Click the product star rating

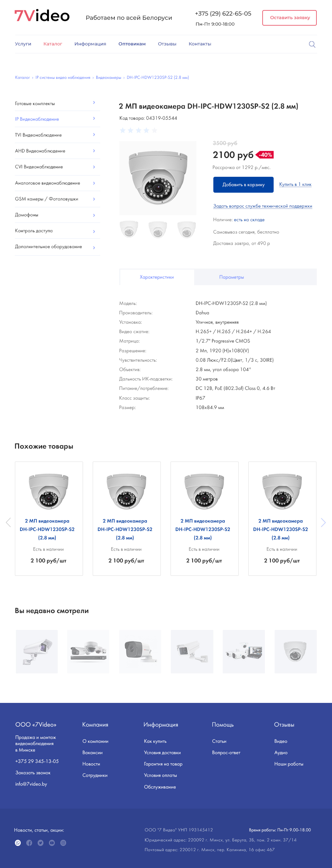138,130
